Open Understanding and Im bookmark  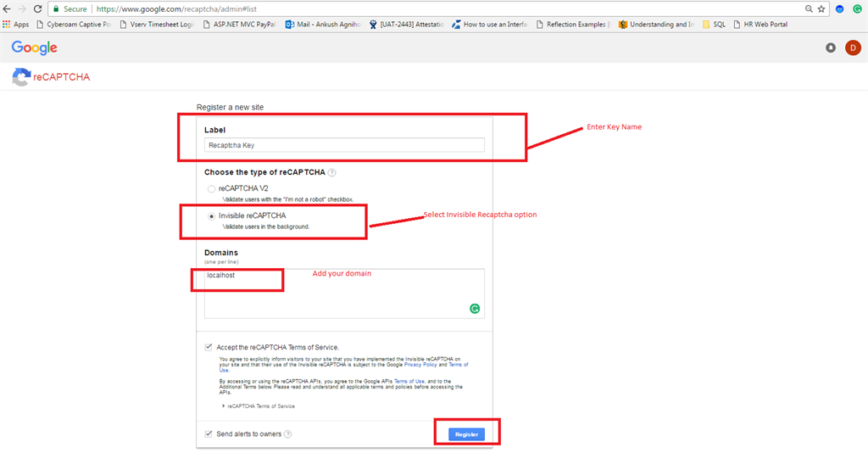(656, 25)
